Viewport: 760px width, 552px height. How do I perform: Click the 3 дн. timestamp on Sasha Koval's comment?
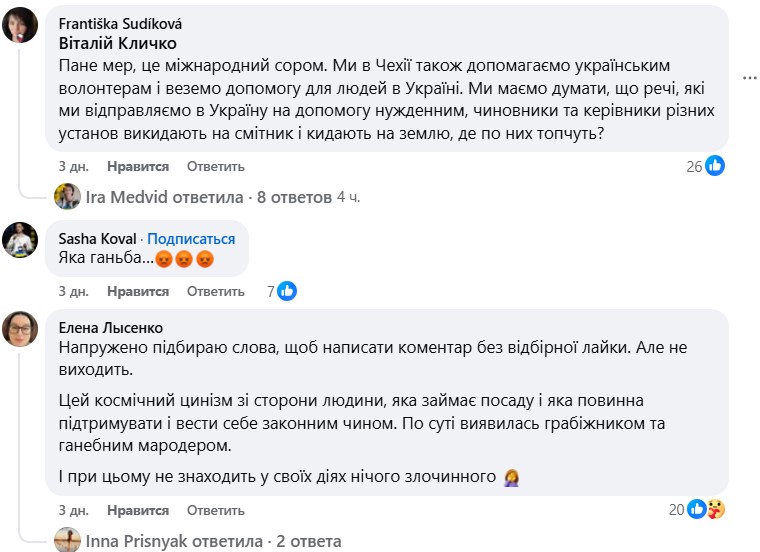(x=74, y=291)
